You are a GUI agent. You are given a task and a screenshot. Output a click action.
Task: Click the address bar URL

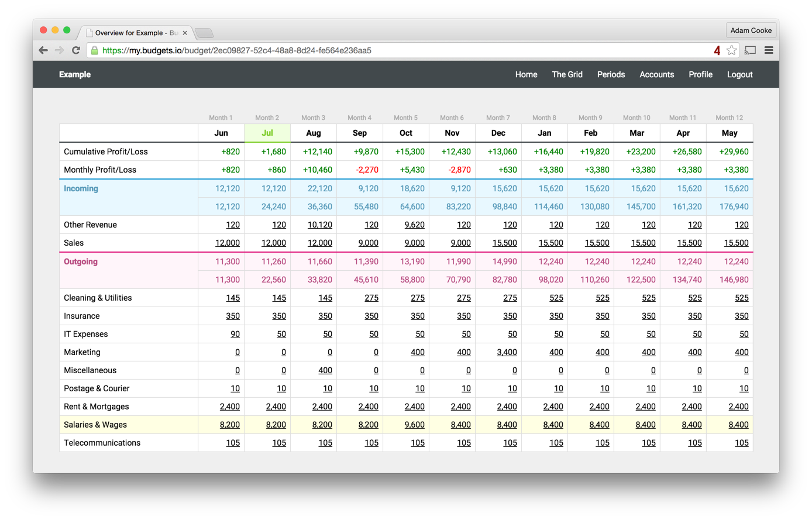pyautogui.click(x=236, y=50)
